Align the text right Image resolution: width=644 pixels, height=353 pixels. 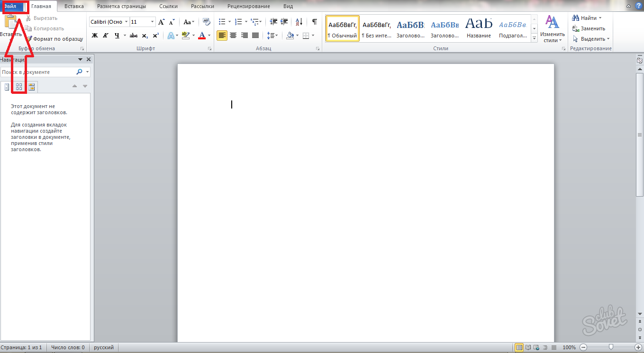[x=245, y=35]
